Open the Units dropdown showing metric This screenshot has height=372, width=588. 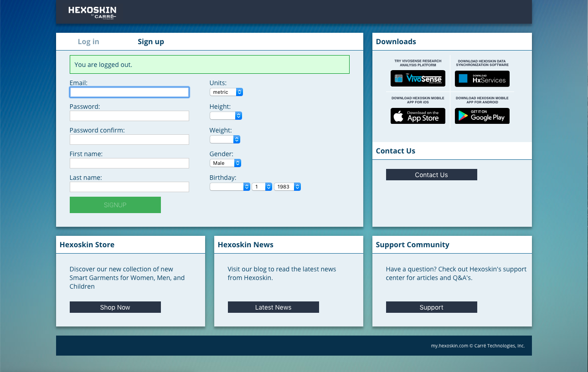(223, 92)
